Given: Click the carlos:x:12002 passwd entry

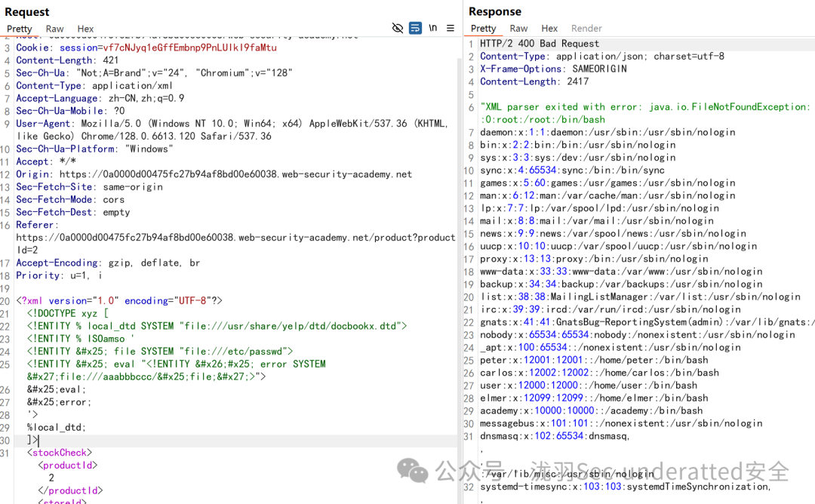Looking at the screenshot, I should pyautogui.click(x=599, y=373).
